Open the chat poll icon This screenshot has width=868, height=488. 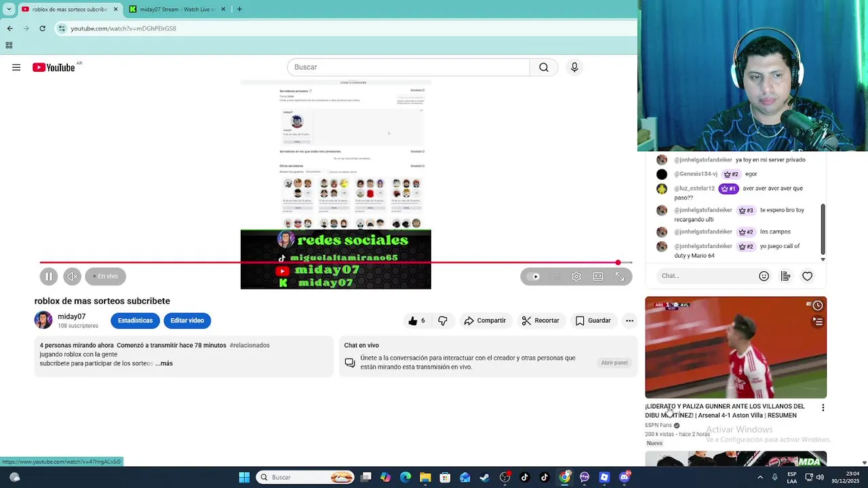tap(785, 276)
